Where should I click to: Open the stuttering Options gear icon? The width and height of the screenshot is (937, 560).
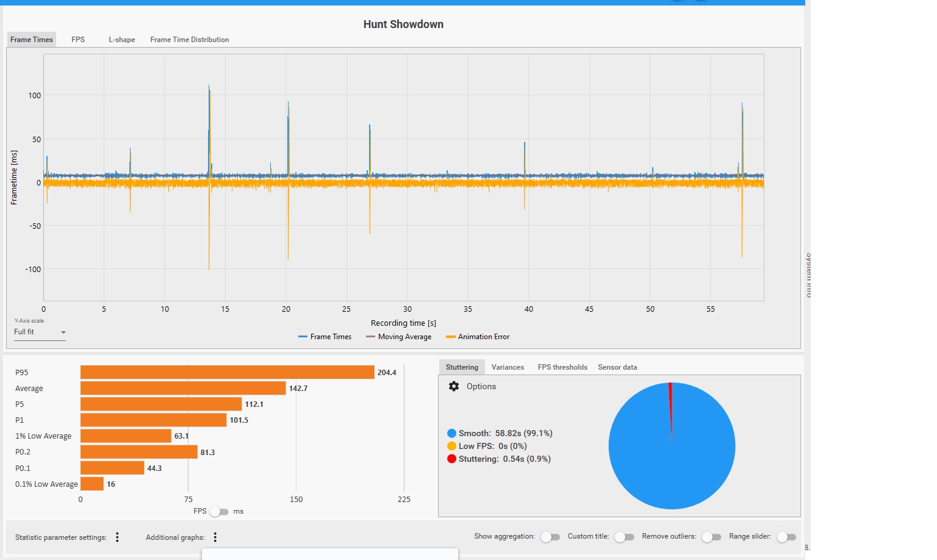point(454,386)
